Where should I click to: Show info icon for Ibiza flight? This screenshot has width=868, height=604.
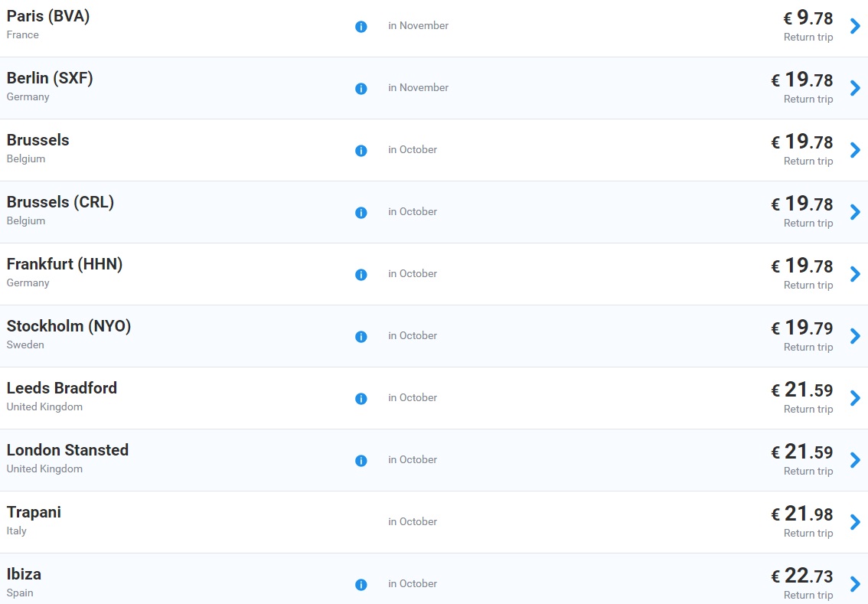tap(361, 585)
